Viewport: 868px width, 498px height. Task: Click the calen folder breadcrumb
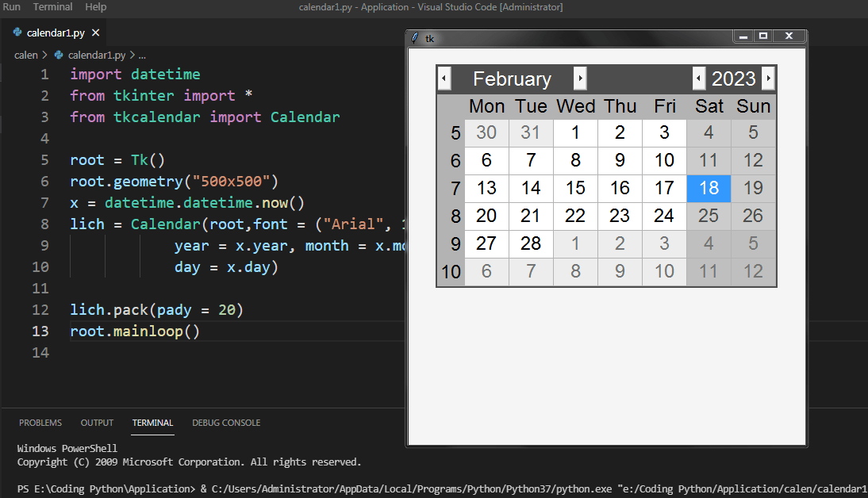coord(25,56)
